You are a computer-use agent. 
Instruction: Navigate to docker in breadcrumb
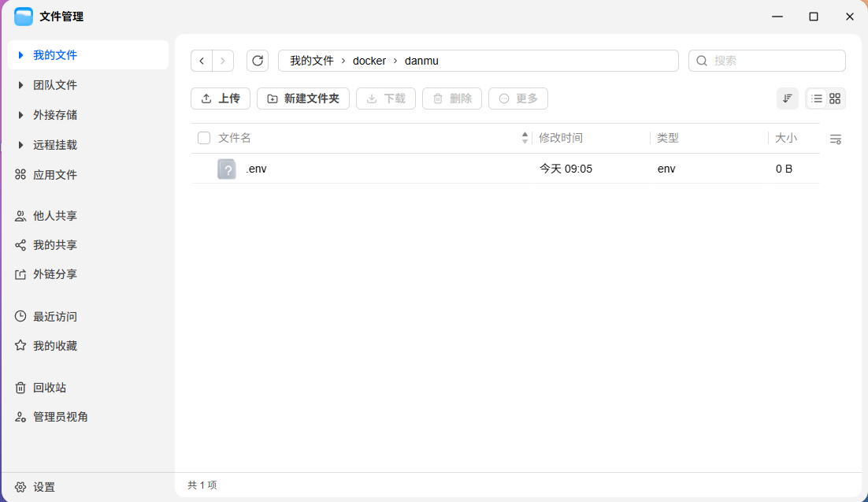coord(369,61)
